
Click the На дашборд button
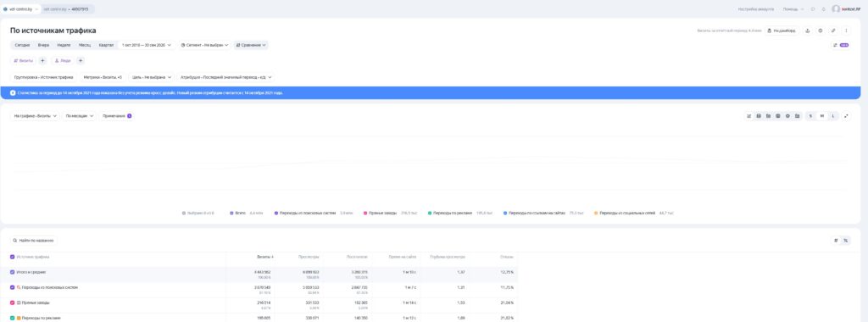point(782,31)
